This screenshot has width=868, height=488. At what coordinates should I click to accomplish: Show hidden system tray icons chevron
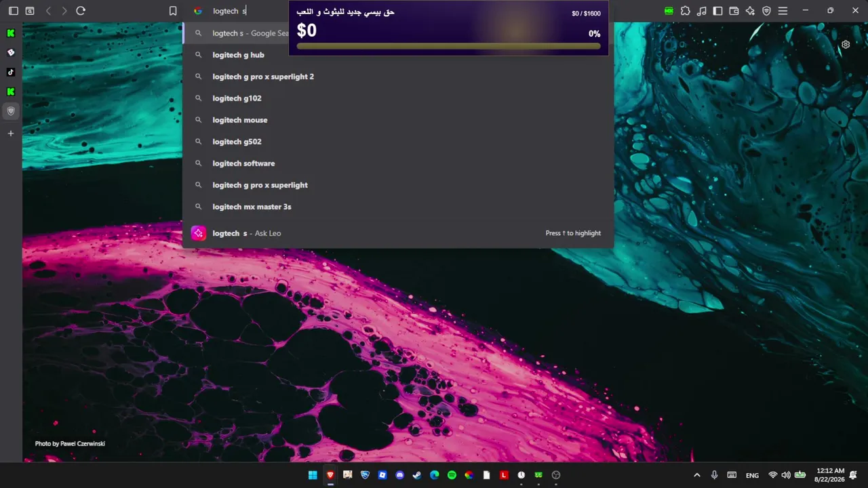[696, 475]
